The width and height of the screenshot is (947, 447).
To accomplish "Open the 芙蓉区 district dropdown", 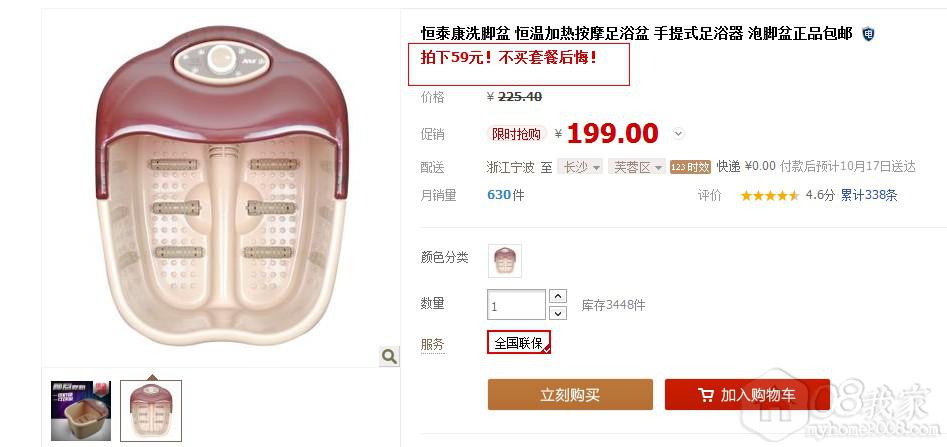I will coord(637,167).
